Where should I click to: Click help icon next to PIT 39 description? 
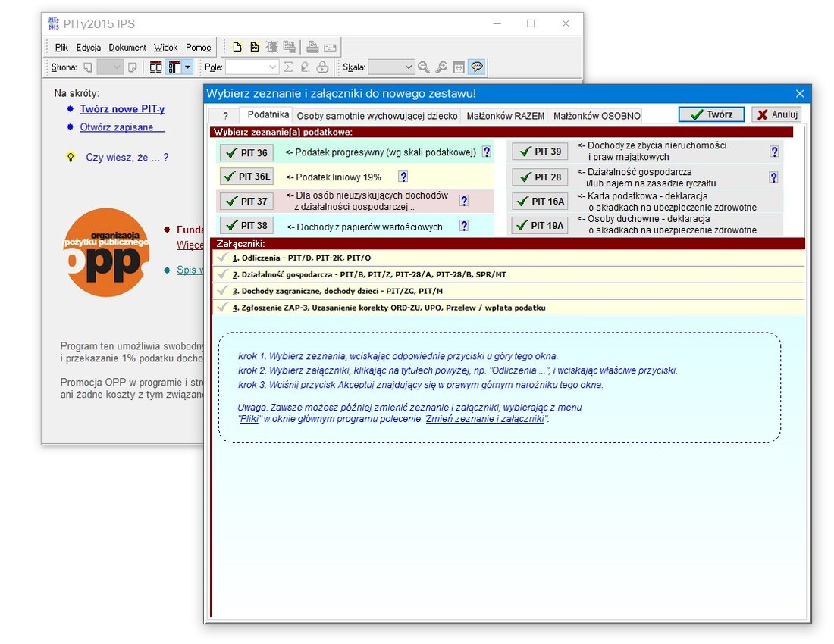pos(774,152)
